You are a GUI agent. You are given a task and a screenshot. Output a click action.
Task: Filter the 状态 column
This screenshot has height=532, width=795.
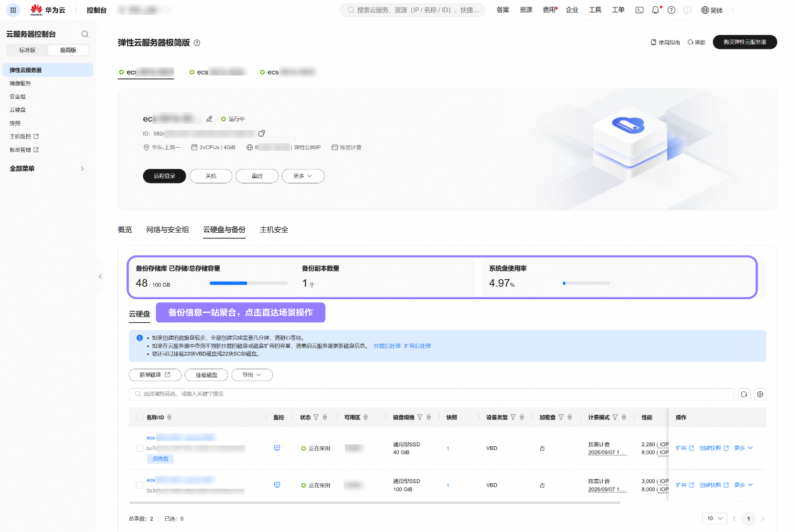315,417
